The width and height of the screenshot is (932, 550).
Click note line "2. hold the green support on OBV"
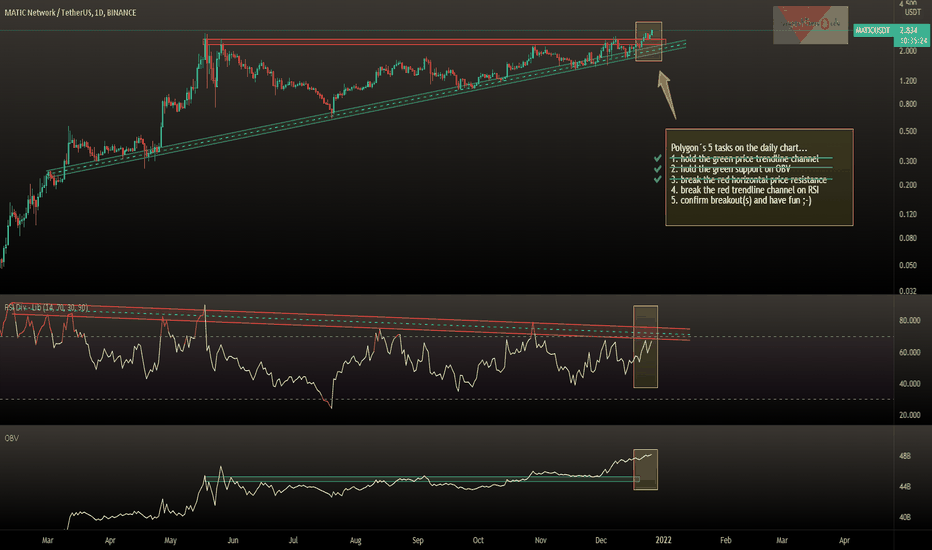point(731,169)
